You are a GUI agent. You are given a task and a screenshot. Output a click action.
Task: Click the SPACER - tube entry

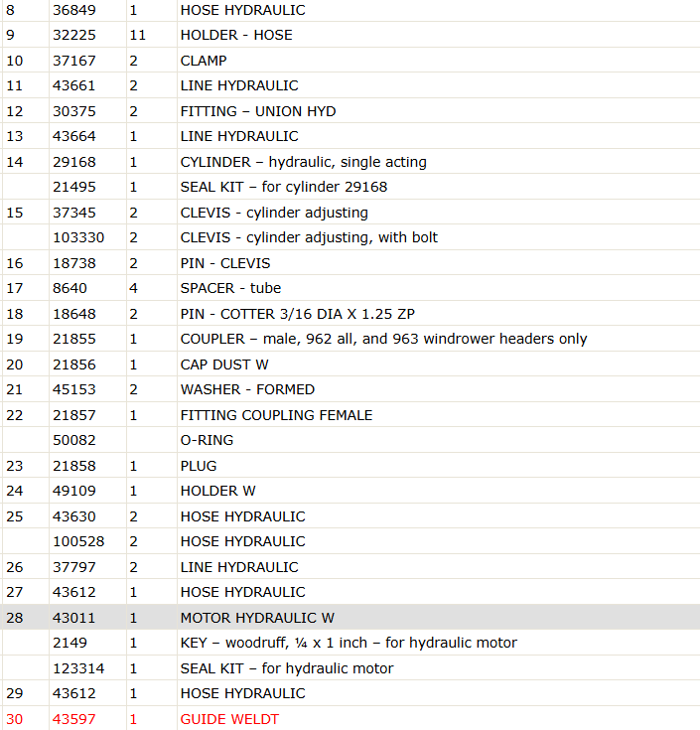pyautogui.click(x=230, y=288)
